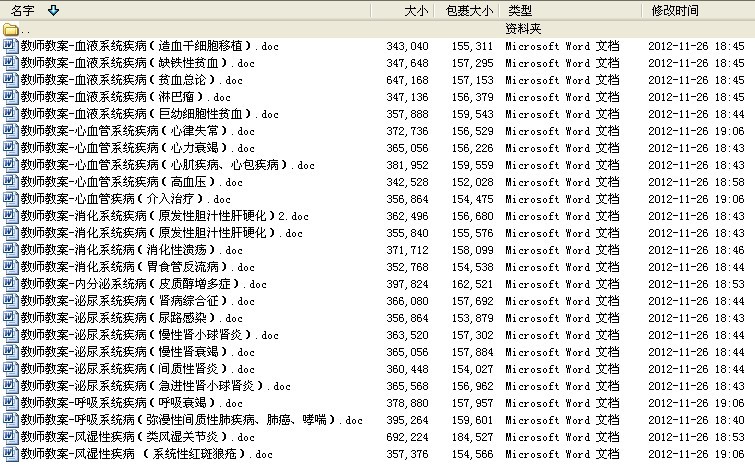Select file name 教师教案-血液系统疾病（缺铁性贫血）.doc
The height and width of the screenshot is (470, 755).
[137, 63]
